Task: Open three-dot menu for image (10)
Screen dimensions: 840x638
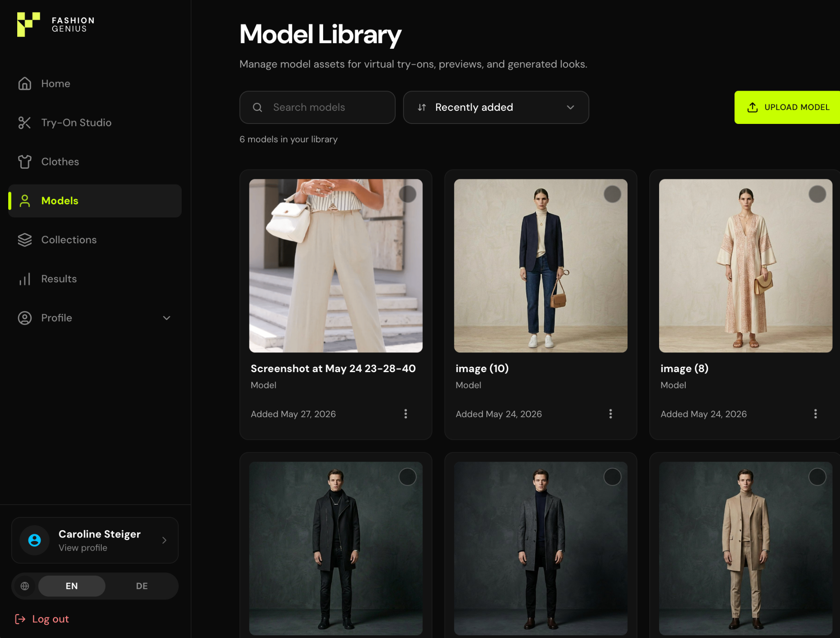Action: (x=611, y=414)
